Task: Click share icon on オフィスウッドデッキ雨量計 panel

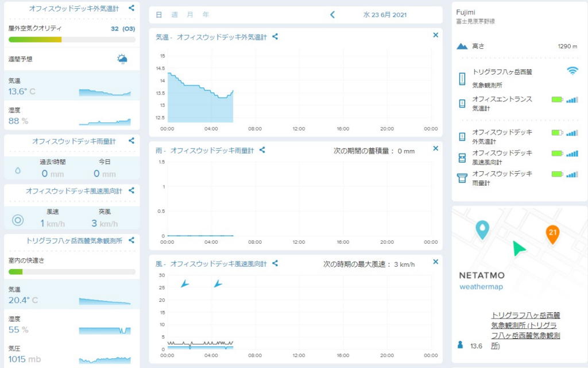Action: coord(131,140)
